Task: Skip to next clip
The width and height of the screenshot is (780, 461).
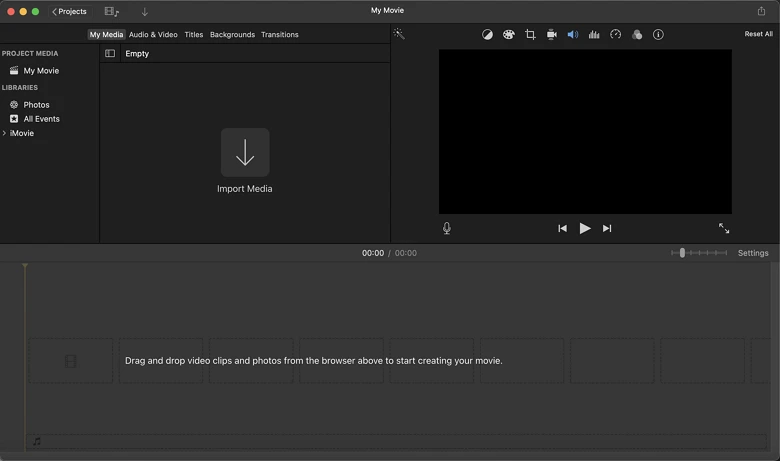Action: pos(607,228)
